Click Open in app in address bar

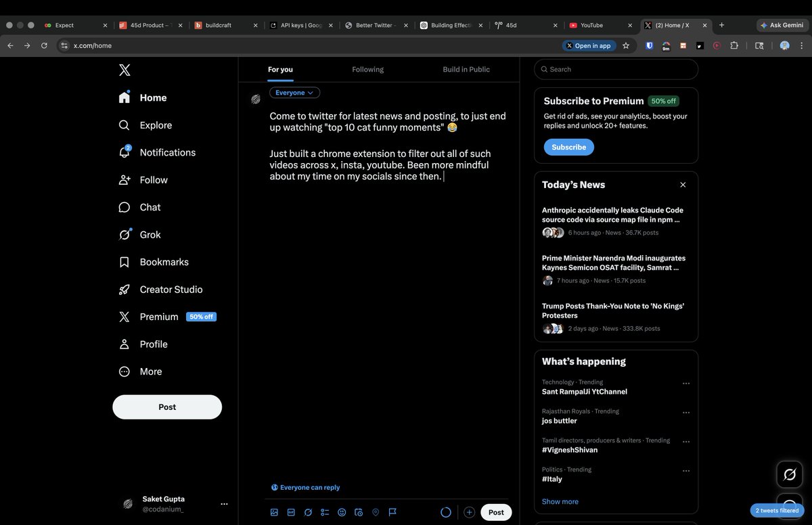(x=589, y=45)
